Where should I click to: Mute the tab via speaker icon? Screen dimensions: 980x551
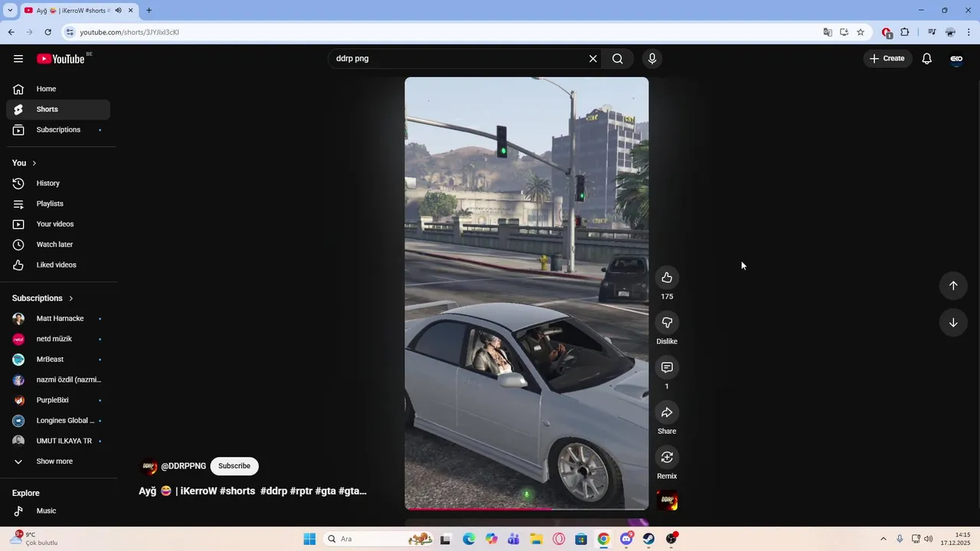click(x=118, y=11)
